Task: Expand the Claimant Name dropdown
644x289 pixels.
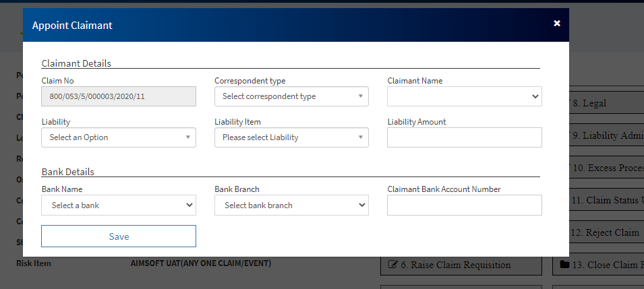Action: coord(464,96)
